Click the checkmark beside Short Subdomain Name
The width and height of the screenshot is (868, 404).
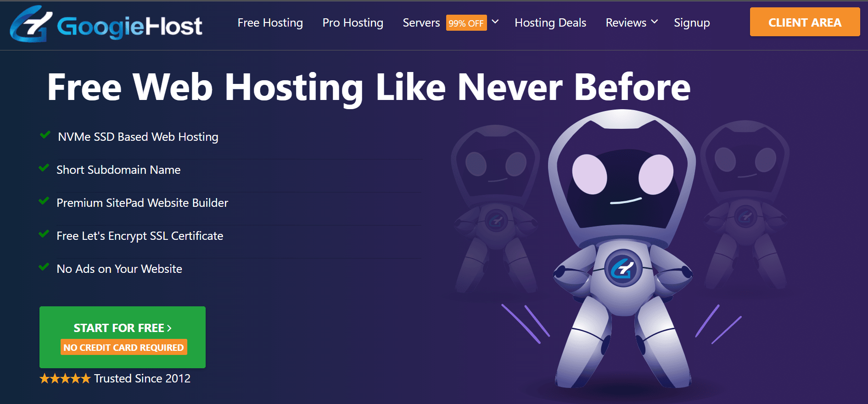tap(44, 168)
